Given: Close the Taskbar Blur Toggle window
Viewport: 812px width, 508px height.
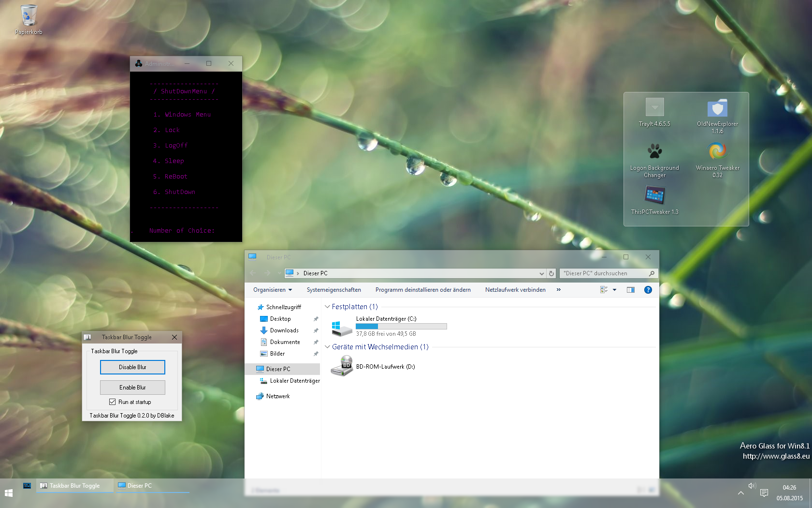Looking at the screenshot, I should (x=174, y=337).
